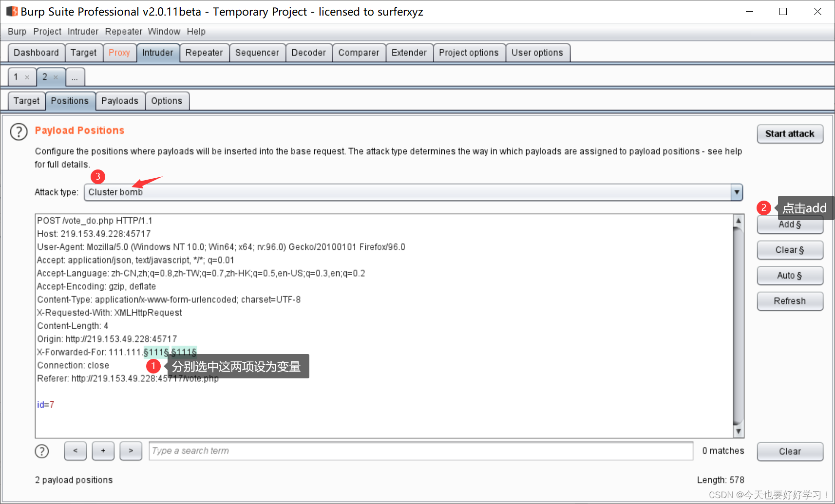Screen dimensions: 835x504
Task: Open the User options tab
Action: (x=537, y=53)
